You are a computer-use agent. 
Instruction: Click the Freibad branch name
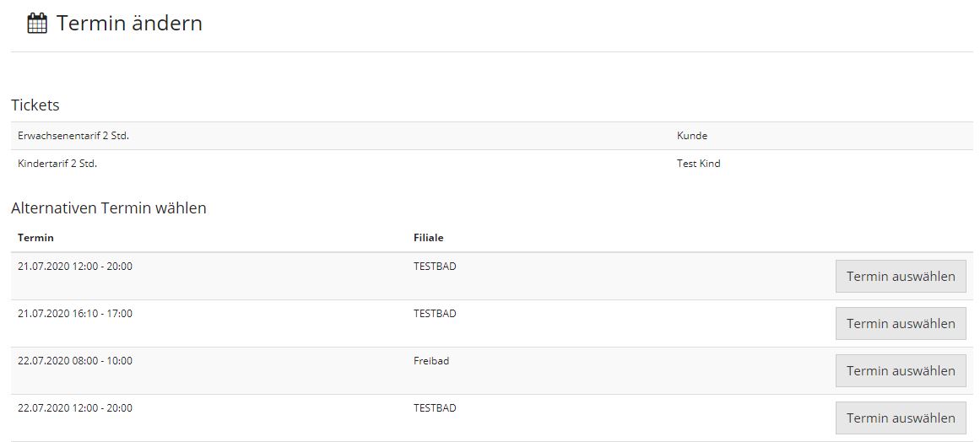(x=431, y=361)
